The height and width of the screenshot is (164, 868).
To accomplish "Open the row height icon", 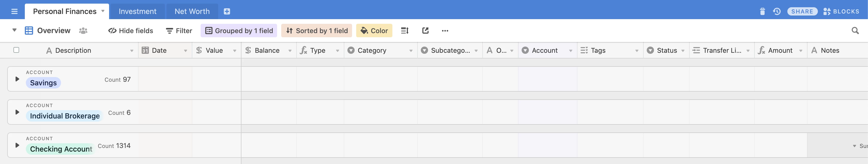I will 405,31.
